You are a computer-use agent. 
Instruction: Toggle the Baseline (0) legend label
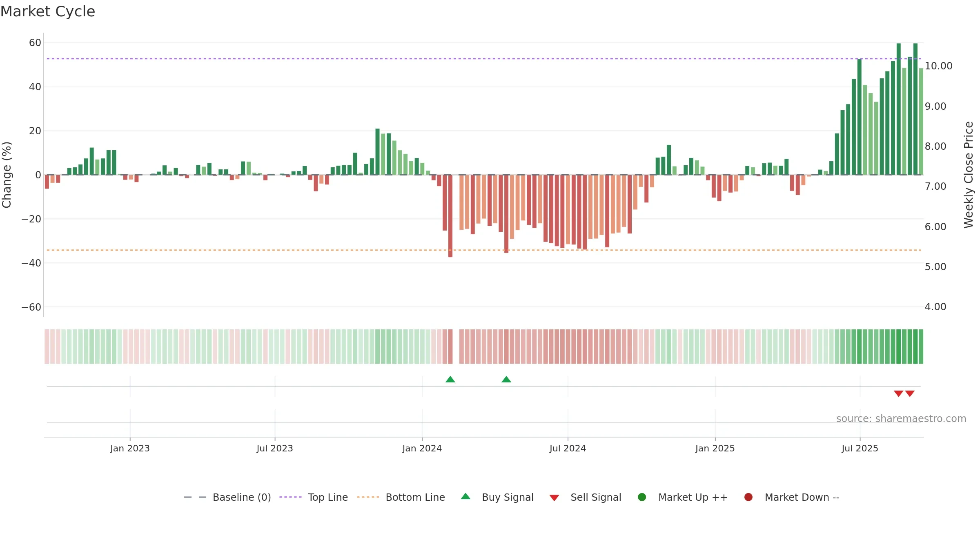[242, 498]
